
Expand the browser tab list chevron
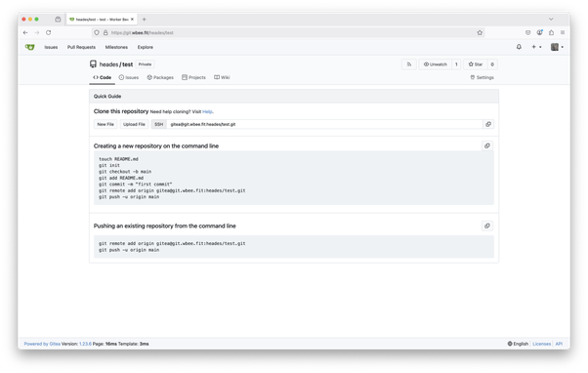(x=551, y=20)
